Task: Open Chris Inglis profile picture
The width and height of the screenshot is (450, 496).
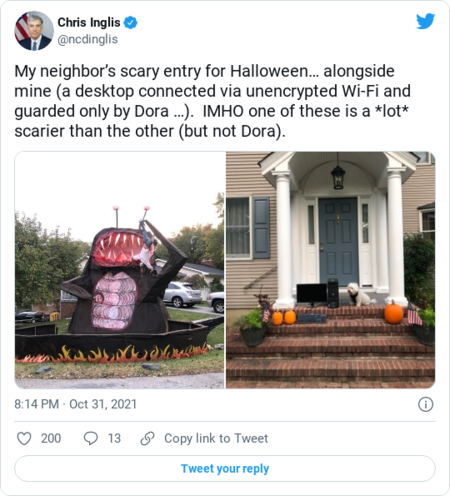Action: point(34,31)
